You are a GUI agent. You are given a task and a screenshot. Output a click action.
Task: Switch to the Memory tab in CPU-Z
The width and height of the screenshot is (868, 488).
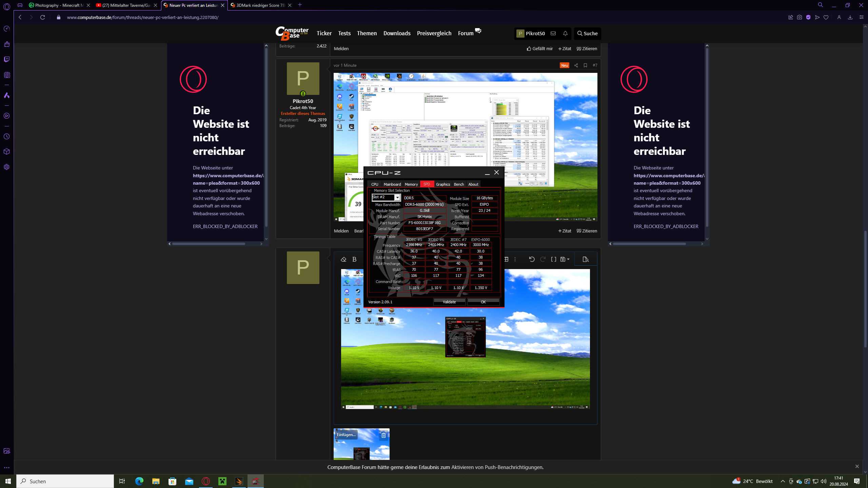[x=411, y=184]
